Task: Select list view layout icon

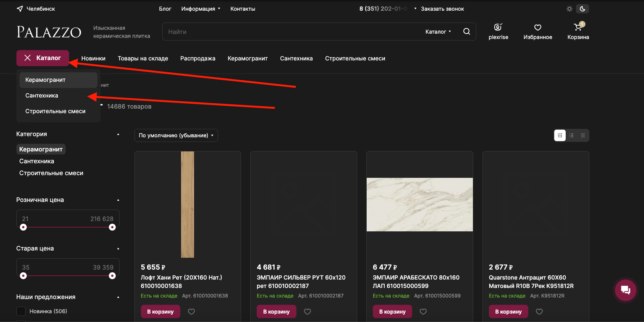Action: (x=571, y=135)
